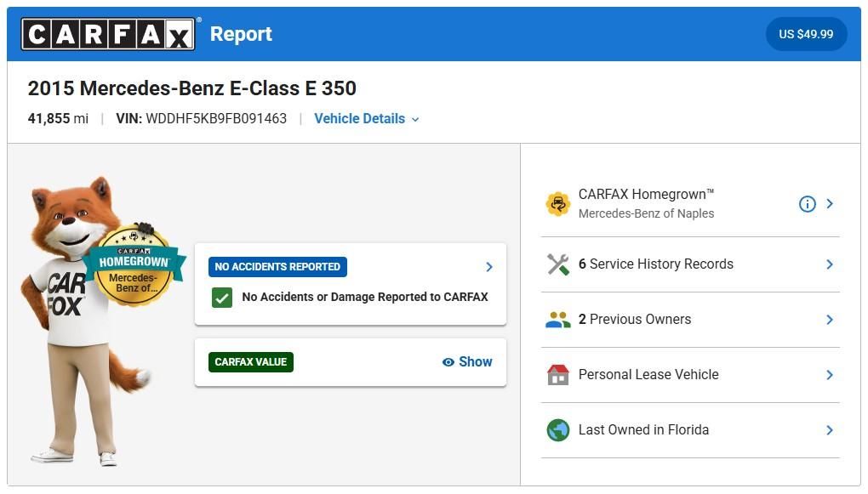Click the Personal Lease house icon
The image size is (868, 494).
557,374
